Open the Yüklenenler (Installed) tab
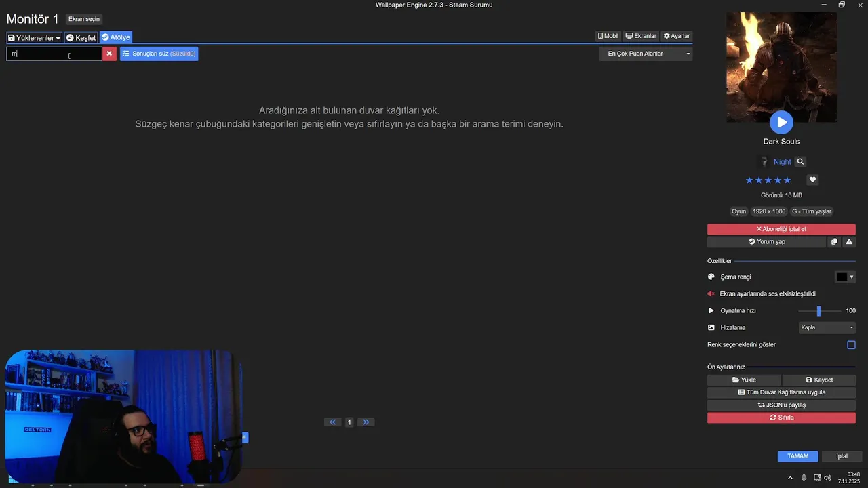The height and width of the screenshot is (488, 868). click(x=35, y=38)
